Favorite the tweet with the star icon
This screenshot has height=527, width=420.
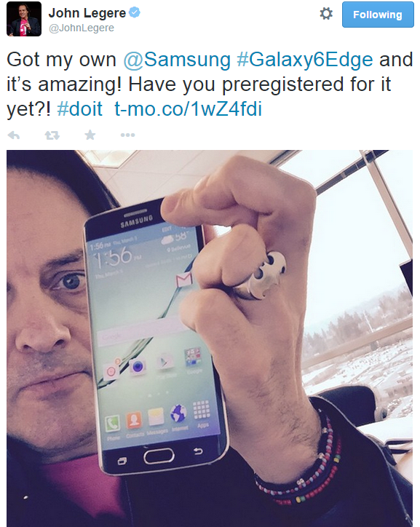(x=90, y=135)
